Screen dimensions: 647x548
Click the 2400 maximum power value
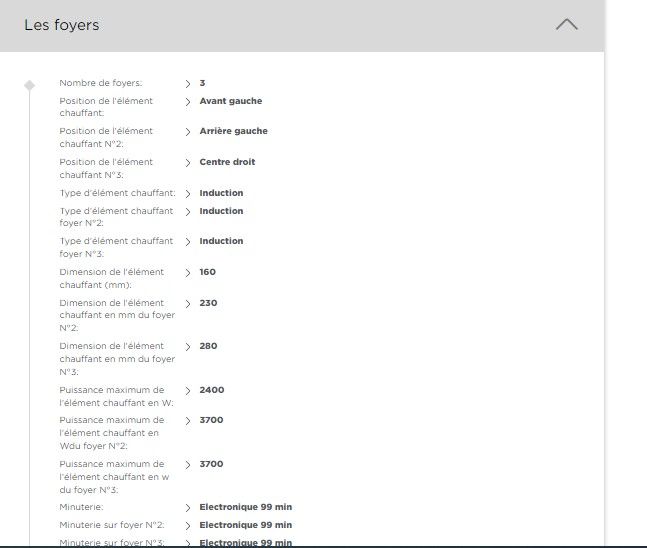click(211, 390)
